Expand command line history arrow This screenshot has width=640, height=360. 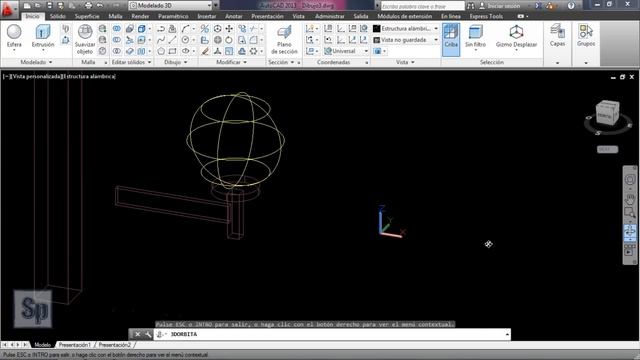coord(507,334)
